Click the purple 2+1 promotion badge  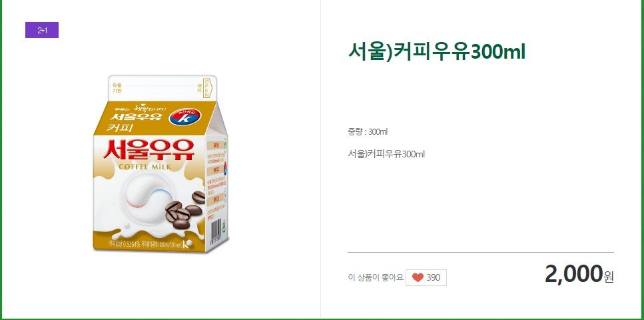[x=42, y=30]
